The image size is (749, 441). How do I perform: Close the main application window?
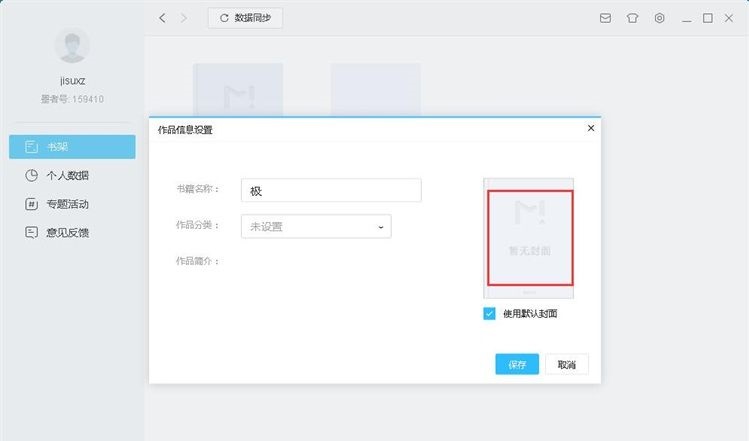coord(729,18)
